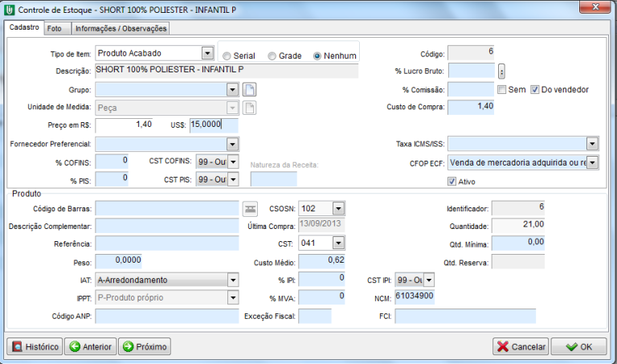Go to Anterior record
The height and width of the screenshot is (364, 617).
tap(90, 346)
